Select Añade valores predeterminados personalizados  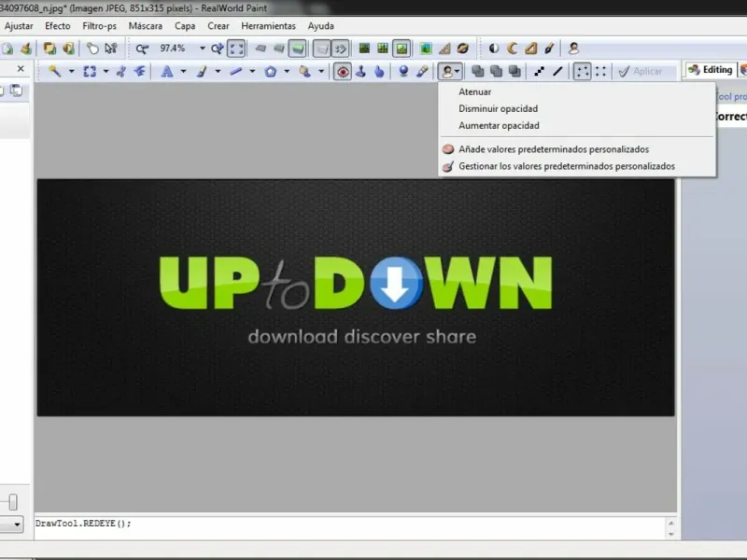point(577,149)
